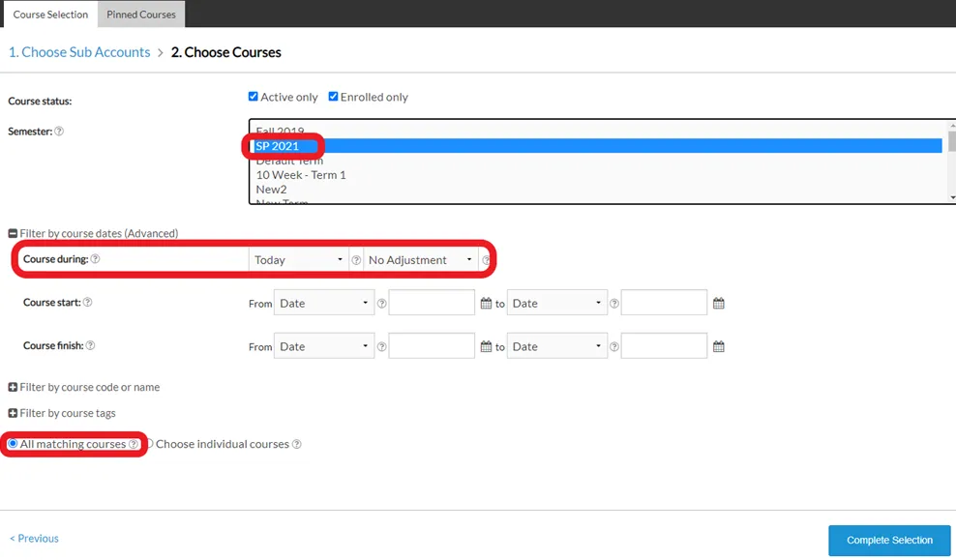
Task: Switch to the Course Selection tab
Action: 50,14
